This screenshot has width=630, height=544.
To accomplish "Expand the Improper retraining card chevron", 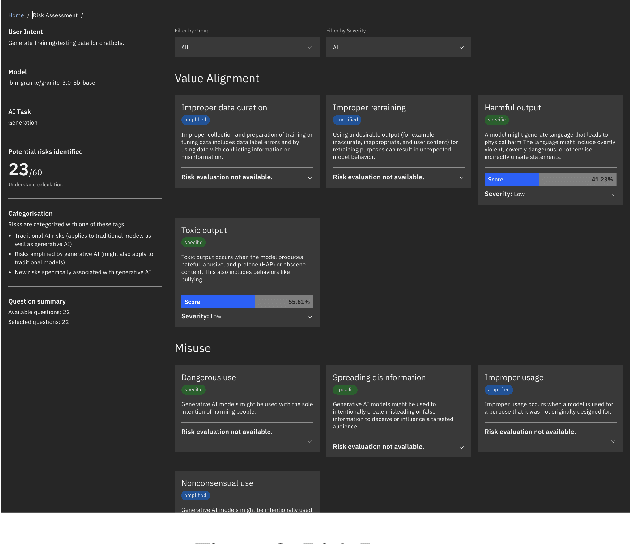I will point(462,178).
